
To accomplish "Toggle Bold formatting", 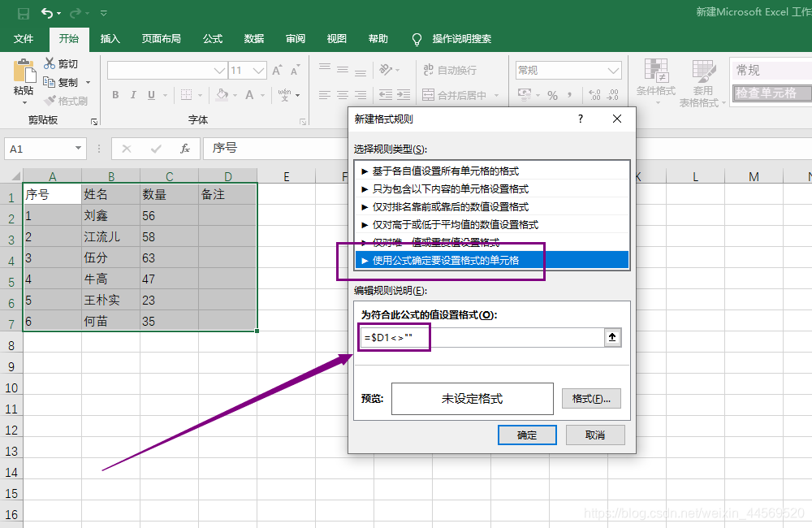I will [x=115, y=95].
